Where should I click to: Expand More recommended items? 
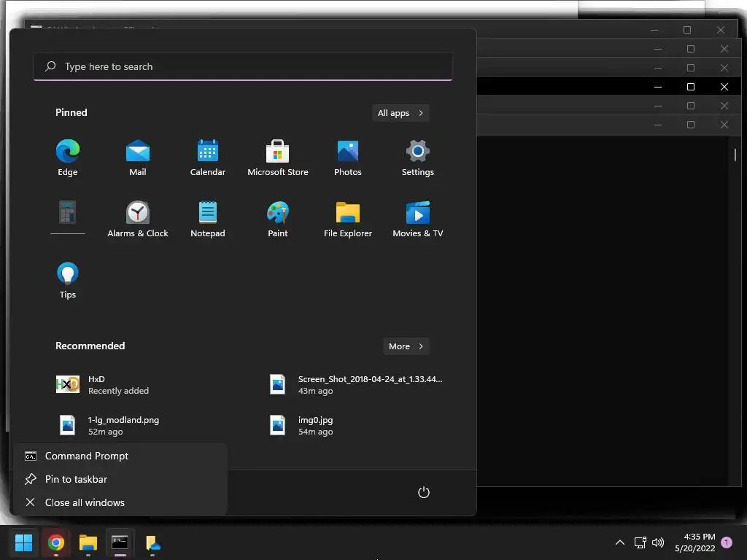pyautogui.click(x=406, y=346)
